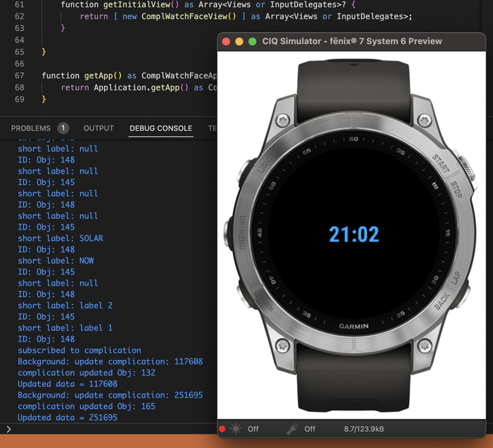Click 'Background: update complication: 117608' console line
493x448 pixels.
coord(110,362)
